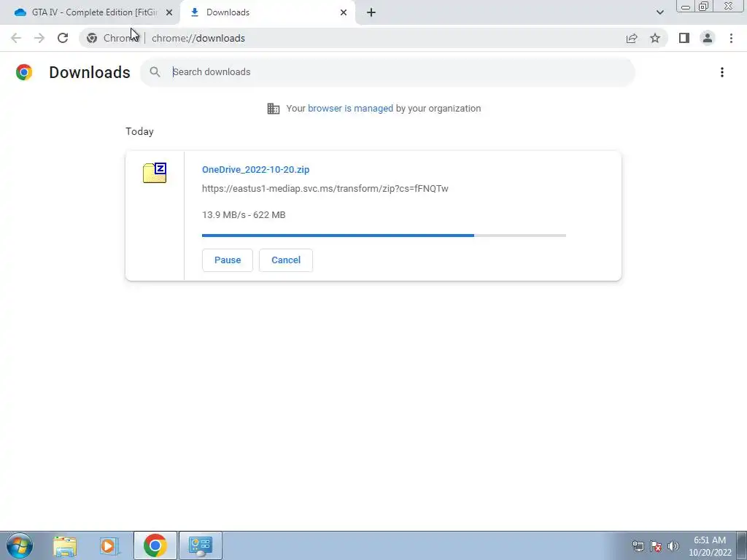Open the Downloads page three-dot menu
Viewport: 747px width, 560px height.
(x=722, y=72)
